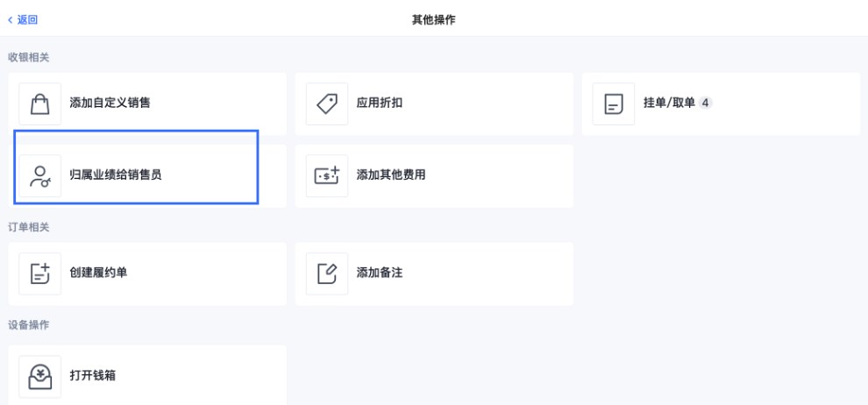Image resolution: width=868 pixels, height=405 pixels.
Task: Select 添加备注 option
Action: [x=379, y=273]
